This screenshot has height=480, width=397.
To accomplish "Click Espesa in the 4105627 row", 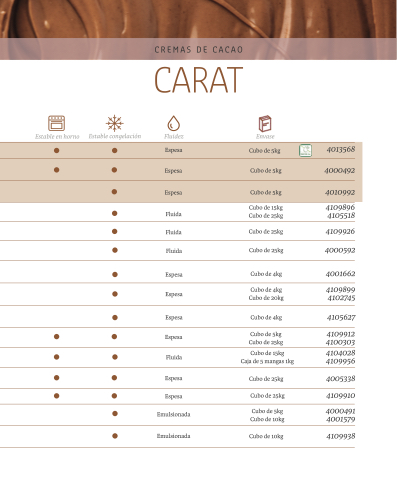I will (x=174, y=317).
